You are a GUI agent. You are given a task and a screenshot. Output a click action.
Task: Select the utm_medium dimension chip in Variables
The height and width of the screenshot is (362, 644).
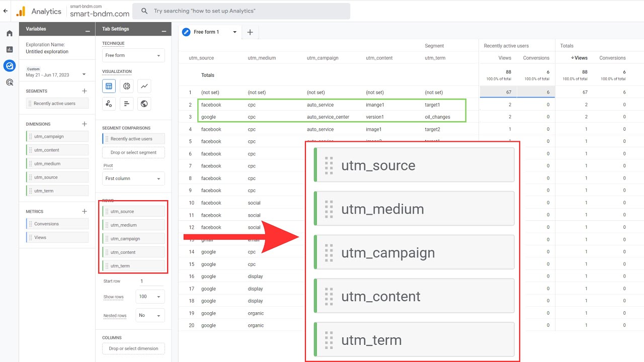(57, 163)
